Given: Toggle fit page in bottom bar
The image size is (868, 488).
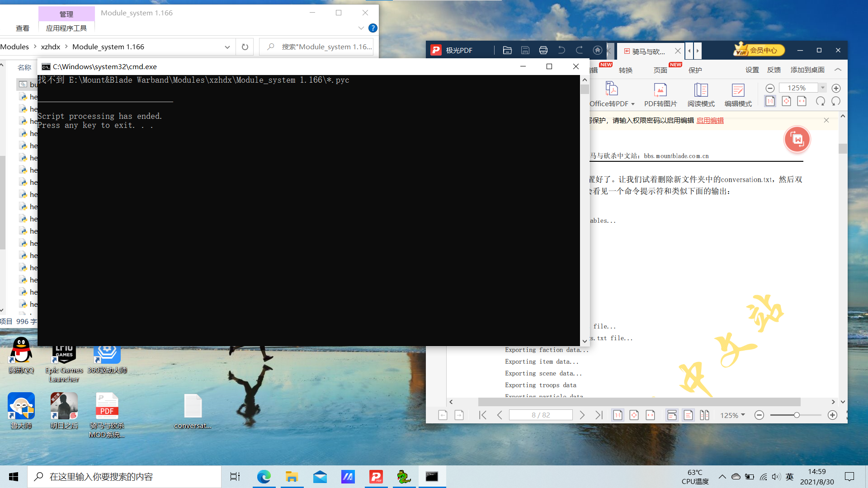Looking at the screenshot, I should coord(634,415).
